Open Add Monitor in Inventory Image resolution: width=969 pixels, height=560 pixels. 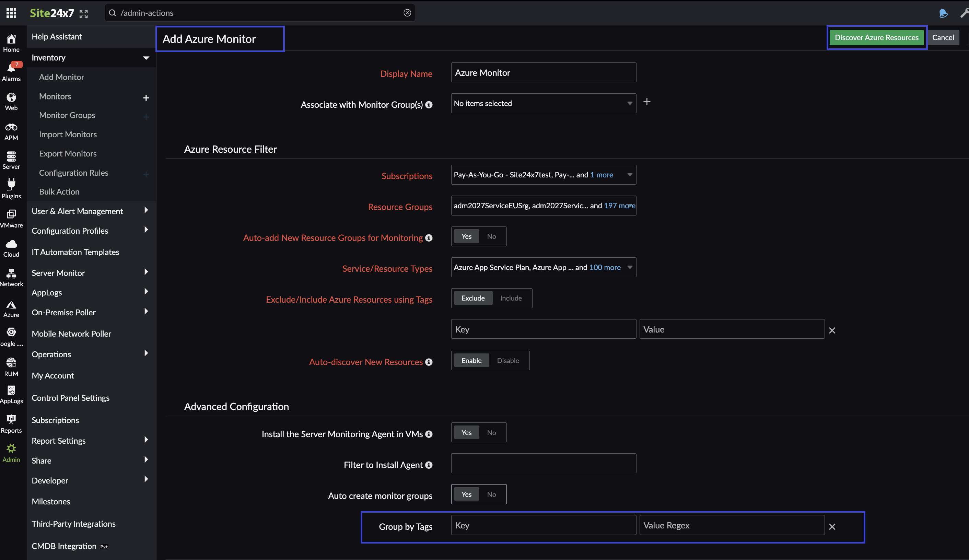[x=61, y=77]
